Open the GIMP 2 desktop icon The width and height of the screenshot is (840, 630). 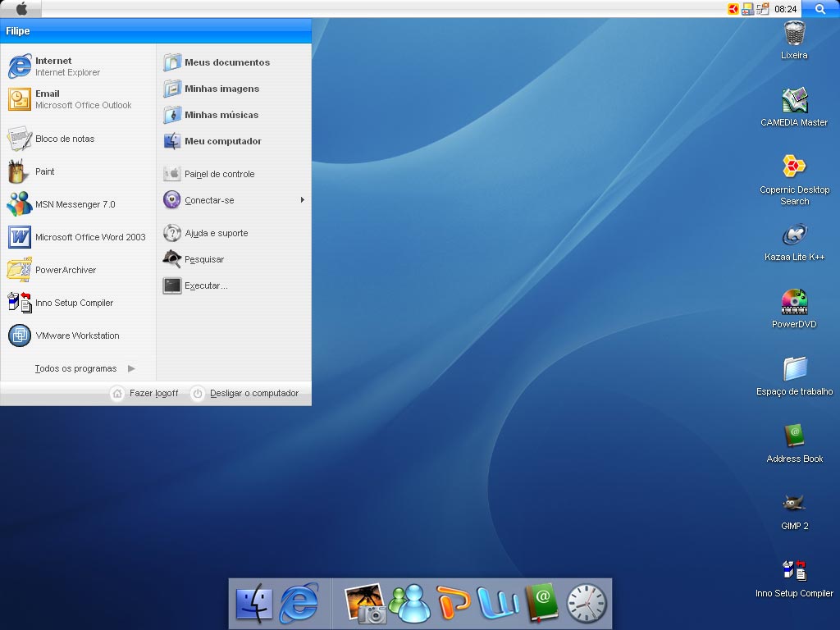(x=794, y=512)
